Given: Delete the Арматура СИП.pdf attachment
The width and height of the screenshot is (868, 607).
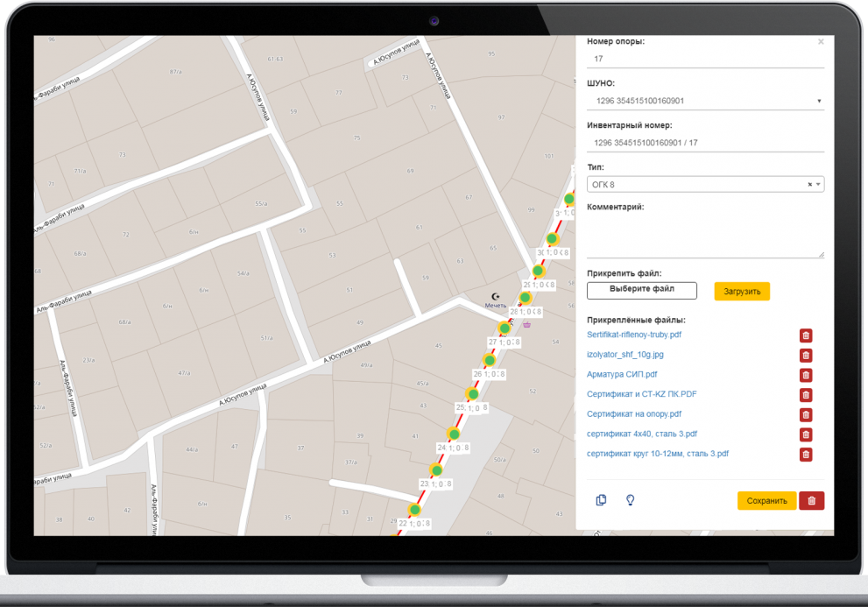Looking at the screenshot, I should (x=805, y=375).
